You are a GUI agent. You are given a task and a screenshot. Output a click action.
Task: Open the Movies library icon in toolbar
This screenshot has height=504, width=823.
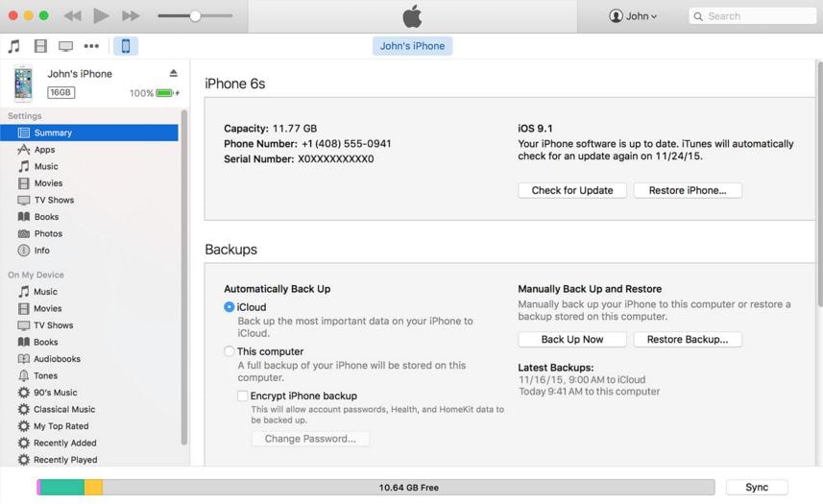[x=40, y=46]
